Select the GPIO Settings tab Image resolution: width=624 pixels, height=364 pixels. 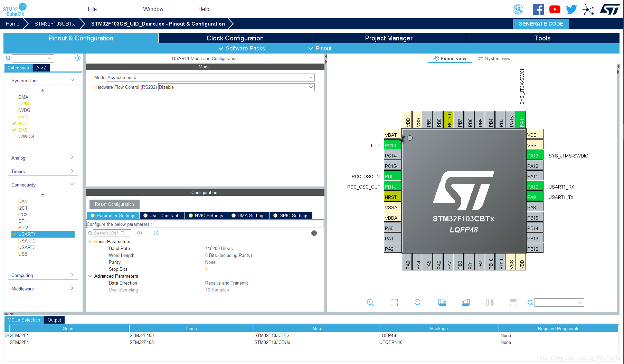[x=291, y=215]
